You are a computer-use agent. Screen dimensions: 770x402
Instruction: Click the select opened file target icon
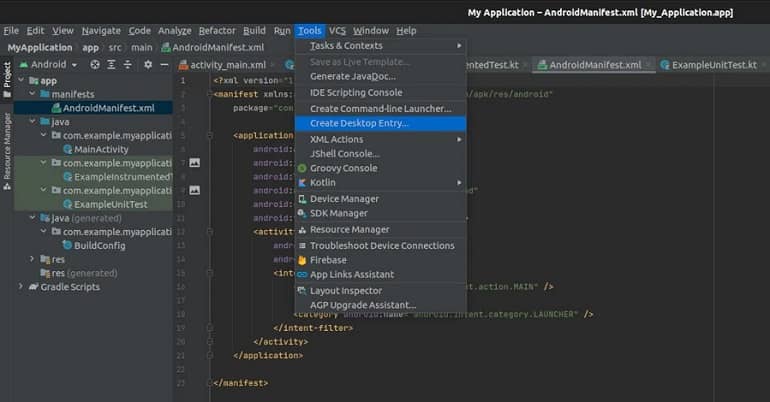click(95, 64)
